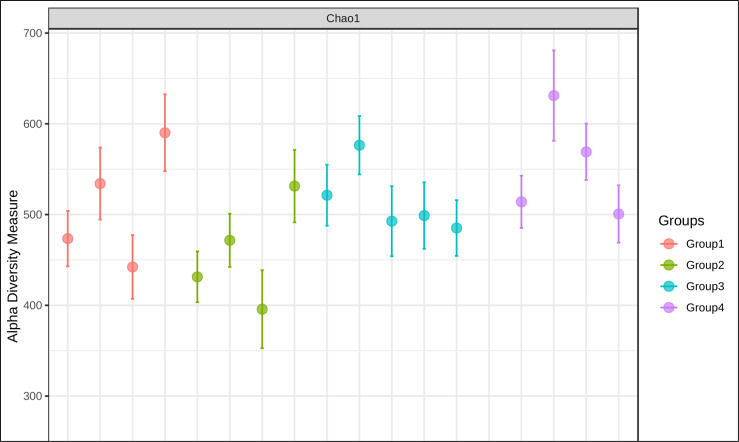
Task: Click the Alpha Diversity Measure axis label
Action: [x=13, y=266]
